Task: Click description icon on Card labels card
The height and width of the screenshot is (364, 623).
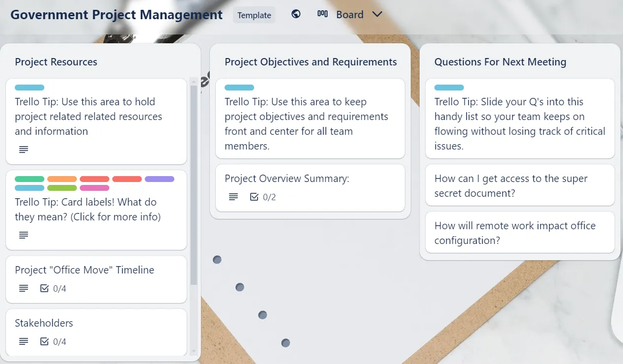Action: pos(24,235)
